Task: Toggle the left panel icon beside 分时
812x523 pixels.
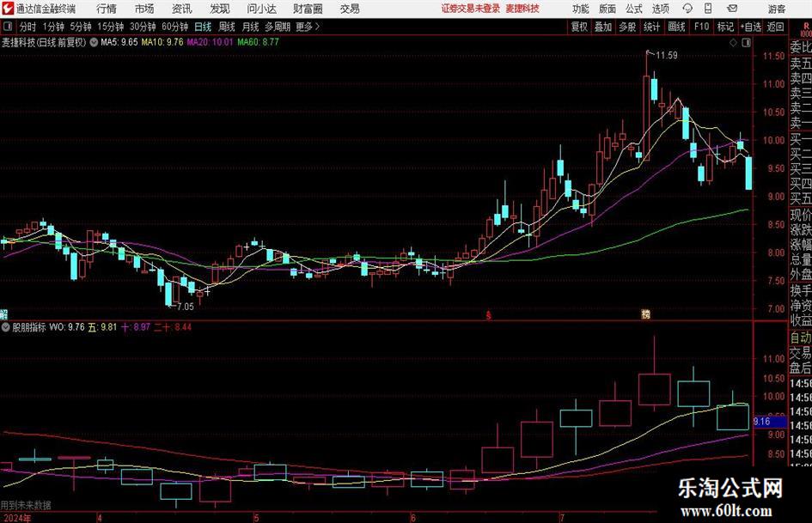Action: [x=8, y=27]
